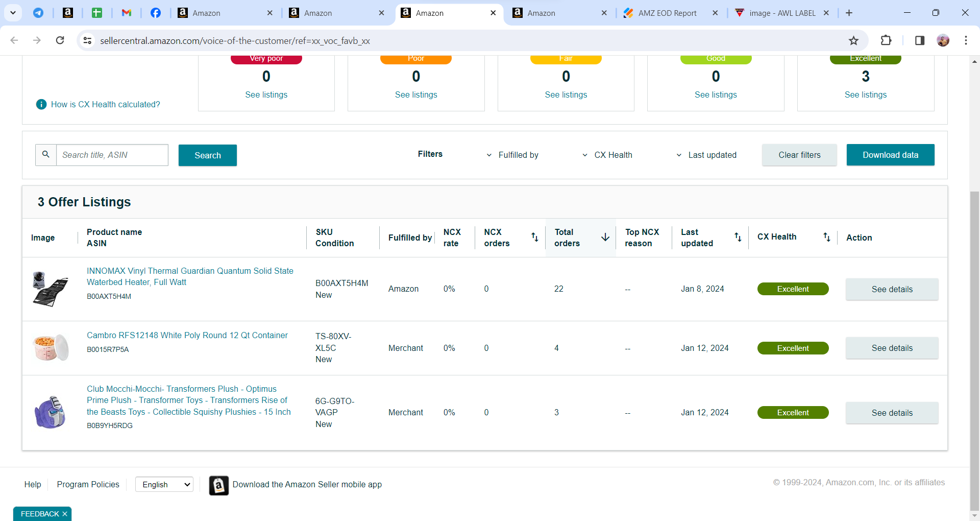980x521 pixels.
Task: Open INNOMAX Vinyl Thermal Guardian product link
Action: 190,276
